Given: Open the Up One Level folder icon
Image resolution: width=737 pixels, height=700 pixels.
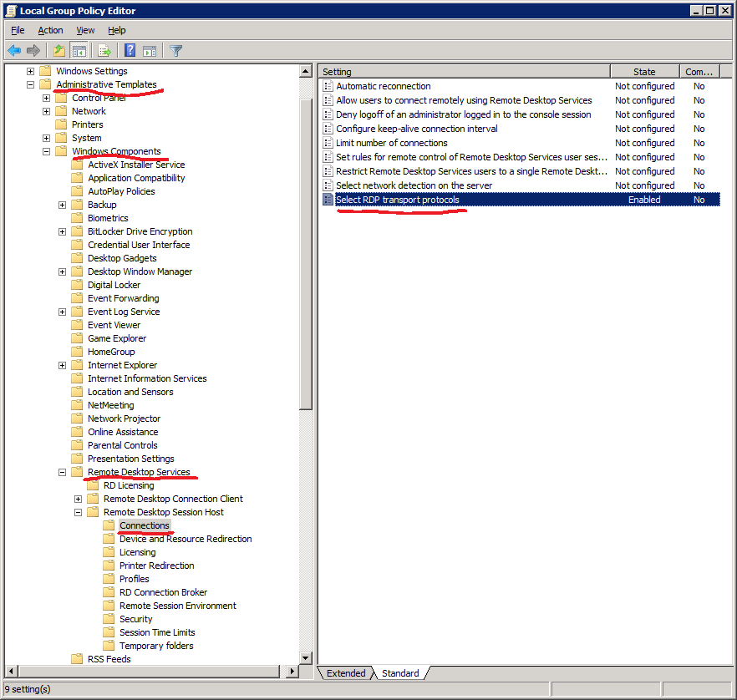Looking at the screenshot, I should point(58,50).
